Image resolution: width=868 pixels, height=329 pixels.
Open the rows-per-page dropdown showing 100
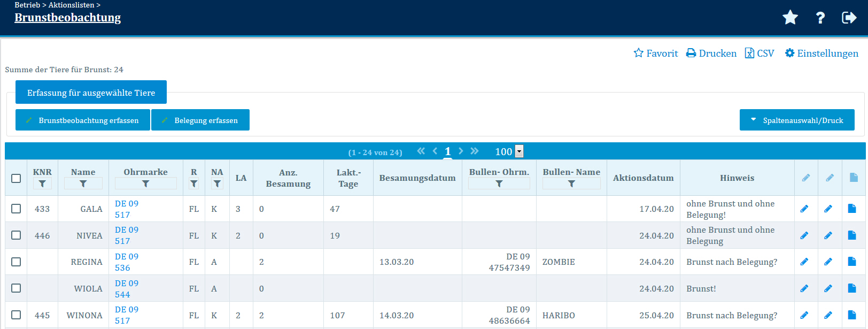tap(518, 151)
